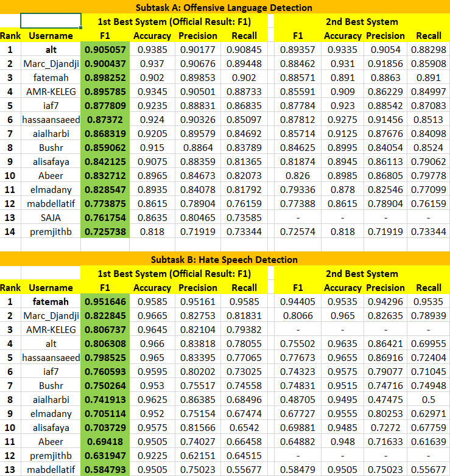This screenshot has width=450, height=476.
Task: Click the 'Subtask B: Hate Speech Detection' title
Action: pyautogui.click(x=224, y=259)
